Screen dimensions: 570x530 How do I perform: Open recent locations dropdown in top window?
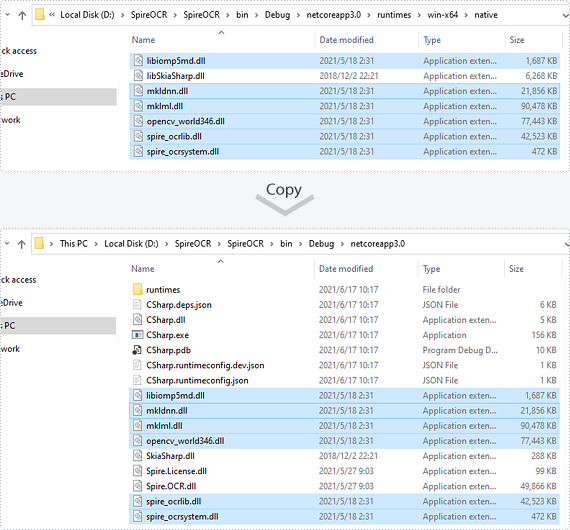[x=8, y=15]
